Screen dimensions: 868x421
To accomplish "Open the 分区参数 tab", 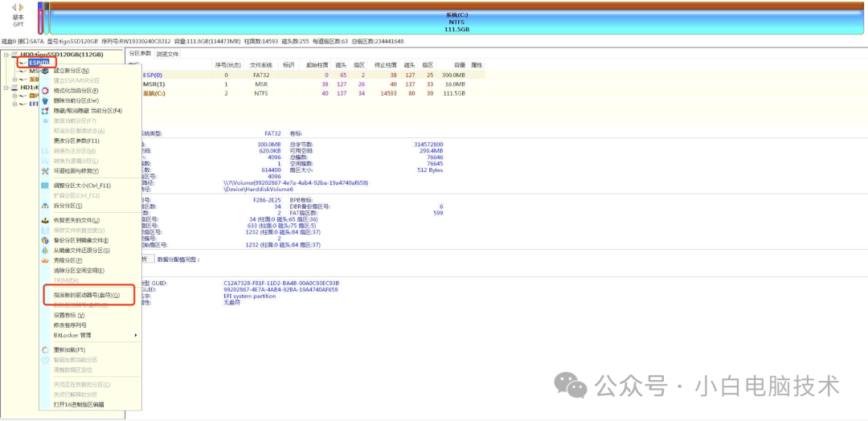I will [141, 54].
